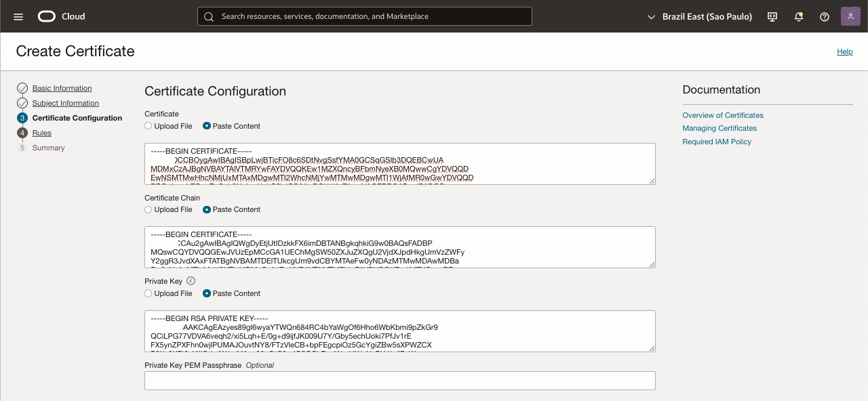This screenshot has height=401, width=868.
Task: Select Upload File for Certificate Chain
Action: coord(149,210)
